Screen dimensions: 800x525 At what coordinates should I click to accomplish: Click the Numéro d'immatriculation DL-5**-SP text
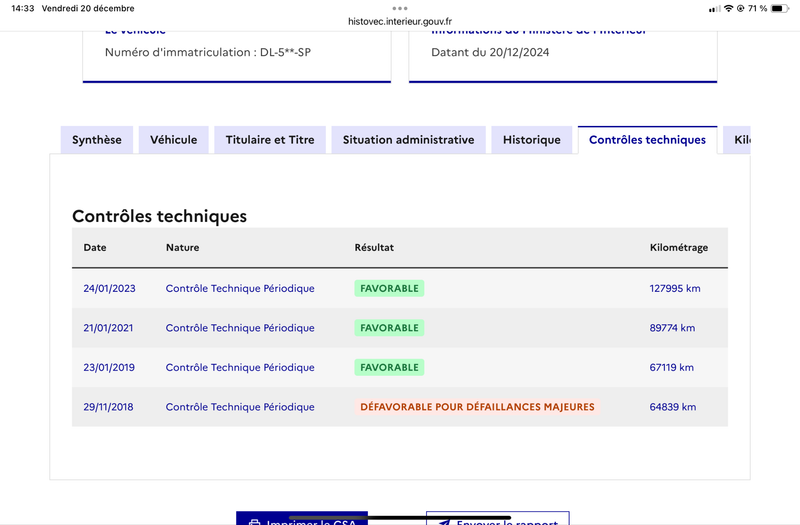[208, 52]
